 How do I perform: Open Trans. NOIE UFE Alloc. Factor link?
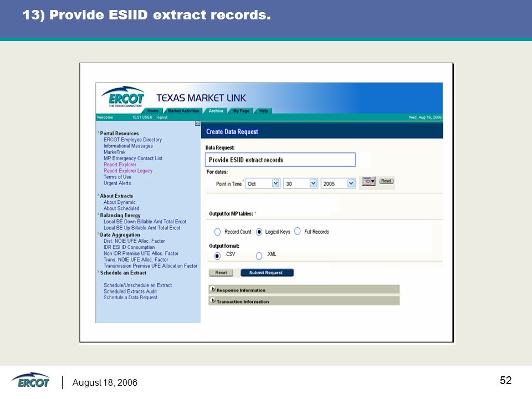click(136, 259)
